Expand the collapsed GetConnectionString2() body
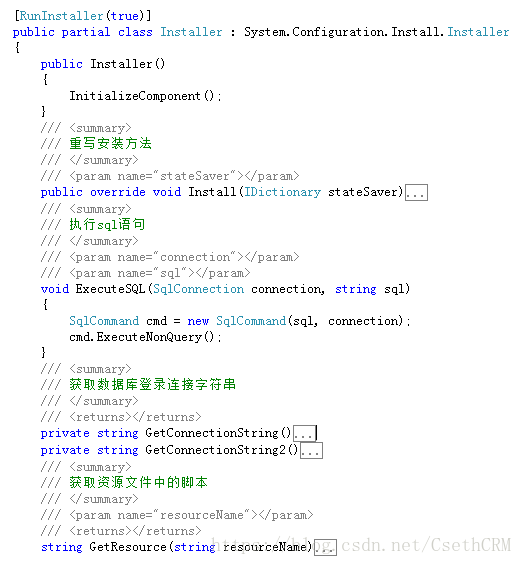This screenshot has height=565, width=522. pos(311,450)
